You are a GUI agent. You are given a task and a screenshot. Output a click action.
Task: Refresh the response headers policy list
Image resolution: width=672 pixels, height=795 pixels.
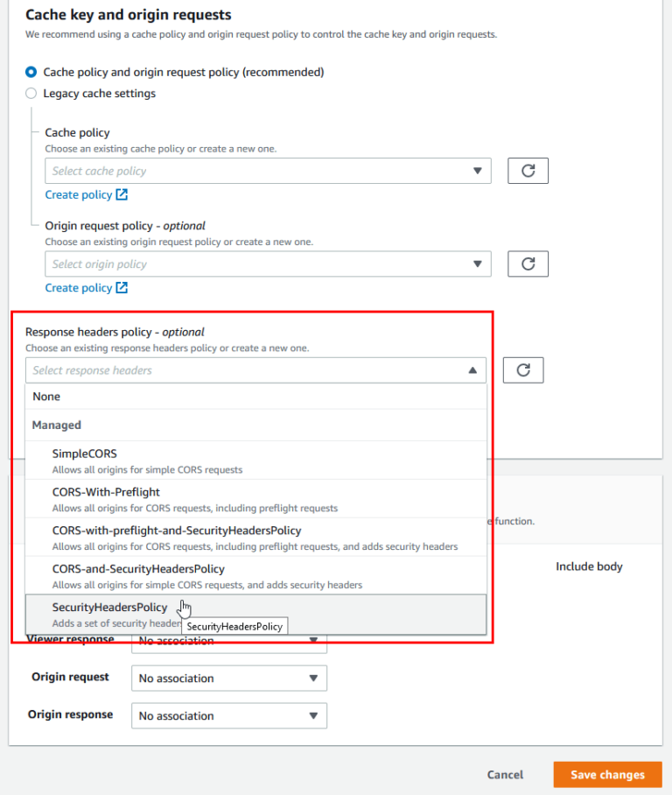click(x=522, y=369)
